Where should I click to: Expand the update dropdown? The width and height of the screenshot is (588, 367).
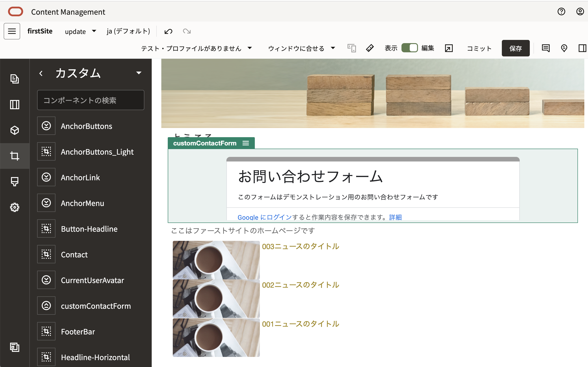(x=80, y=32)
